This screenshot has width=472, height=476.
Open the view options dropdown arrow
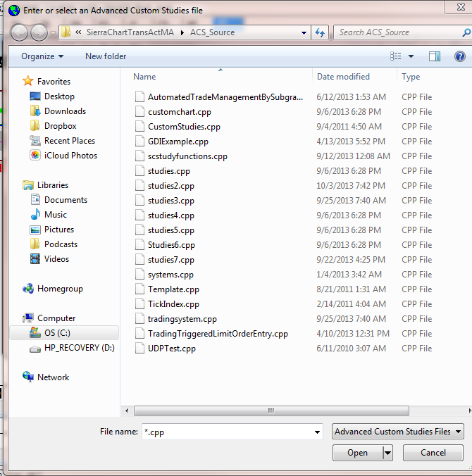411,56
